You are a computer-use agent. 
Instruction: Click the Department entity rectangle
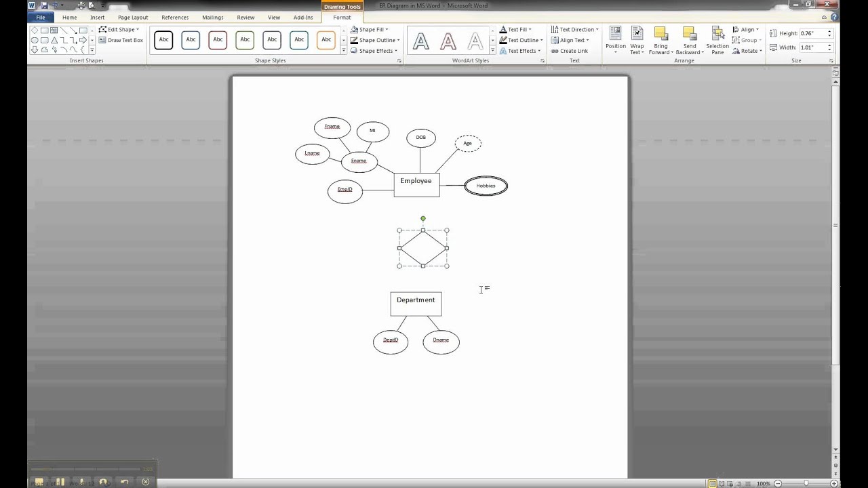416,304
